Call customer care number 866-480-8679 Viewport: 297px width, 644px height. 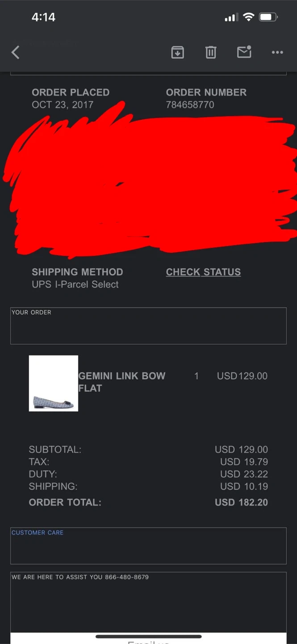pos(127,577)
